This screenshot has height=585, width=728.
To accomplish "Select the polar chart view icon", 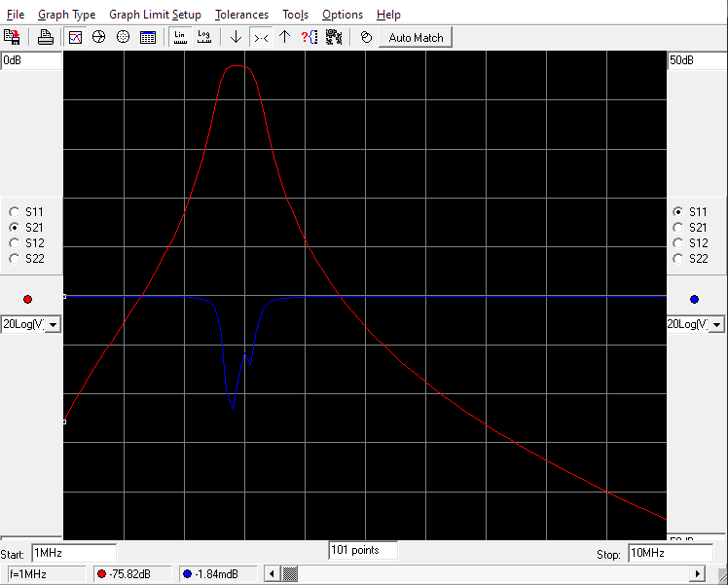I will [123, 37].
